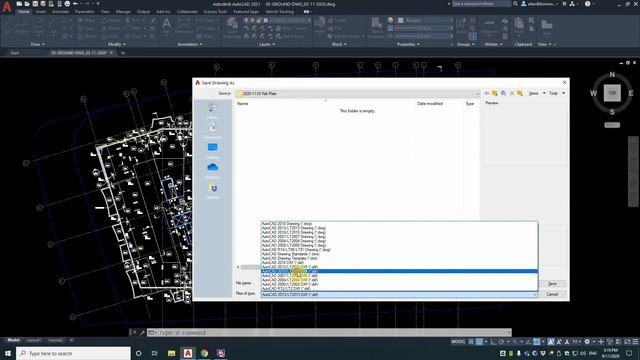The height and width of the screenshot is (360, 640).
Task: Click the file list horizontal scrollbar
Action: pyautogui.click(x=250, y=267)
